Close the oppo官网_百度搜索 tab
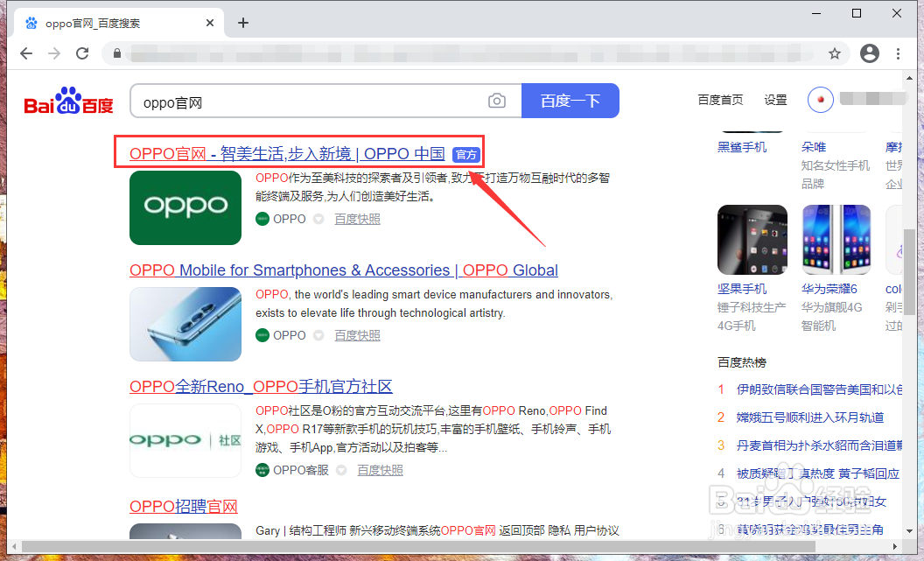Image resolution: width=924 pixels, height=561 pixels. coord(210,23)
